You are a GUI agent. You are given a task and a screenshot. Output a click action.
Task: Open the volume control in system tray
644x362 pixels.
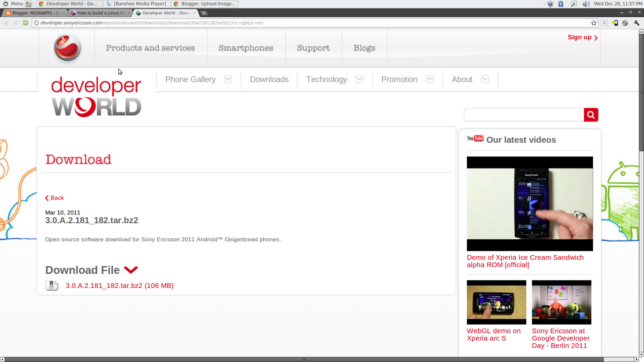tap(586, 4)
